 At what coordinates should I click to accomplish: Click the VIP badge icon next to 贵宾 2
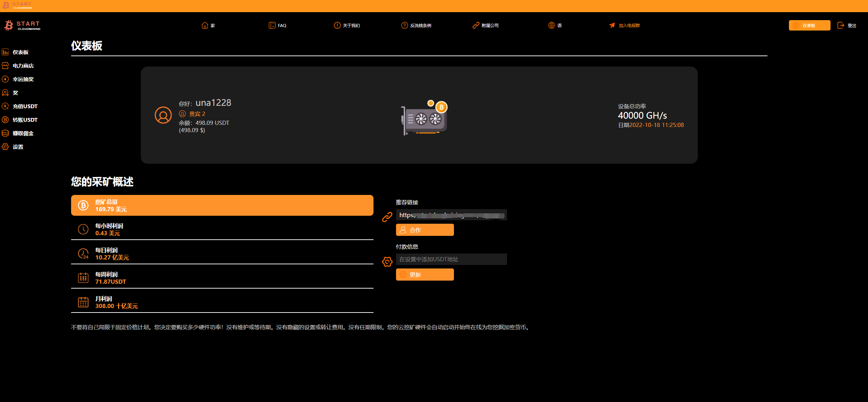coord(182,114)
